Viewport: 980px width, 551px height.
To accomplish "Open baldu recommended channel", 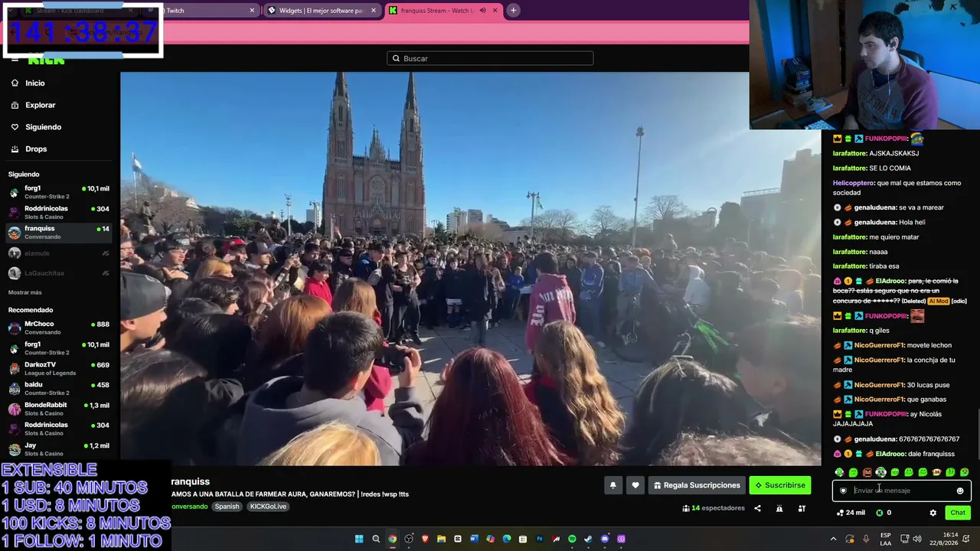I will pyautogui.click(x=59, y=389).
